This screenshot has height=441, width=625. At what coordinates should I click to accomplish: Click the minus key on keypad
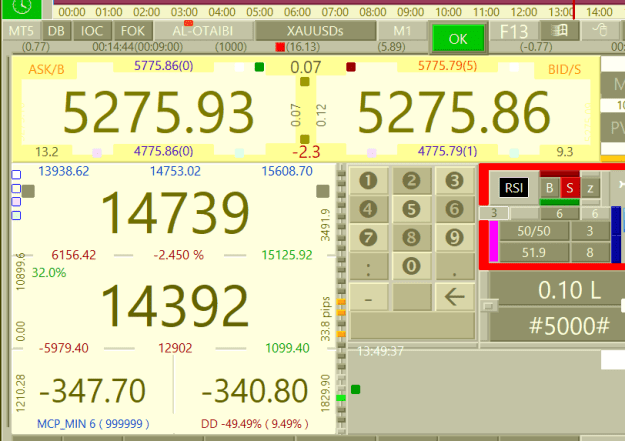369,297
